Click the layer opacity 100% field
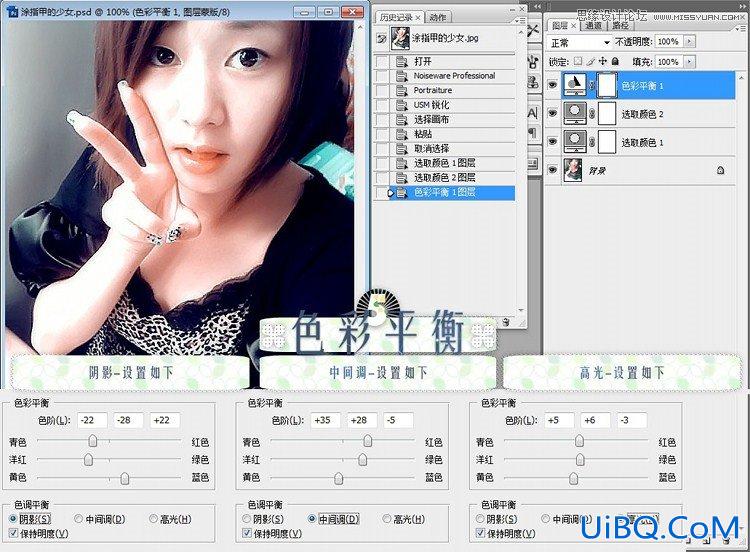The width and height of the screenshot is (750, 552). click(669, 42)
